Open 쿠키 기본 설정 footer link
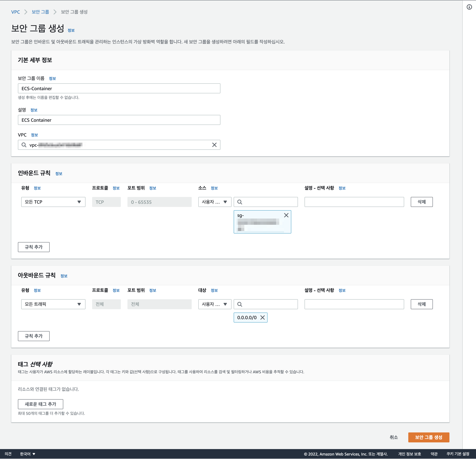Screen dimensions: 476x459 (458, 454)
